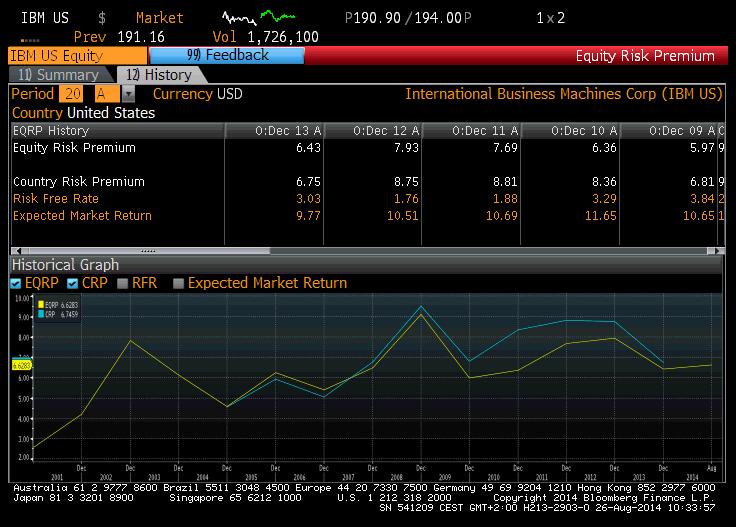The height and width of the screenshot is (527, 736).
Task: Select the 12) History tab
Action: coord(159,75)
